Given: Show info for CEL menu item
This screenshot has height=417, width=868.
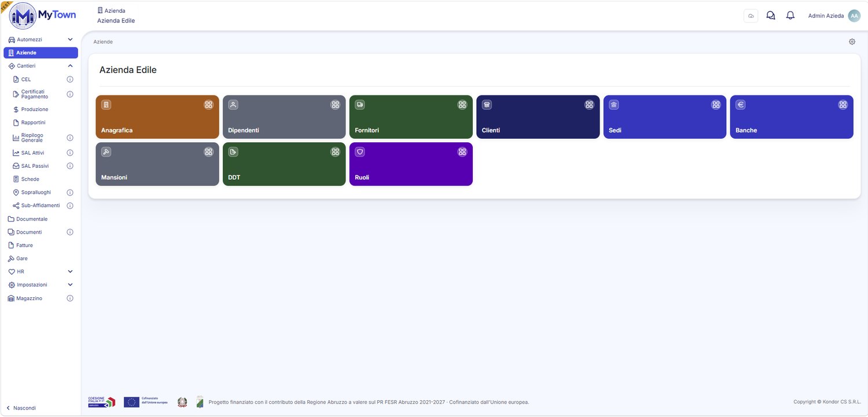Looking at the screenshot, I should (x=70, y=79).
